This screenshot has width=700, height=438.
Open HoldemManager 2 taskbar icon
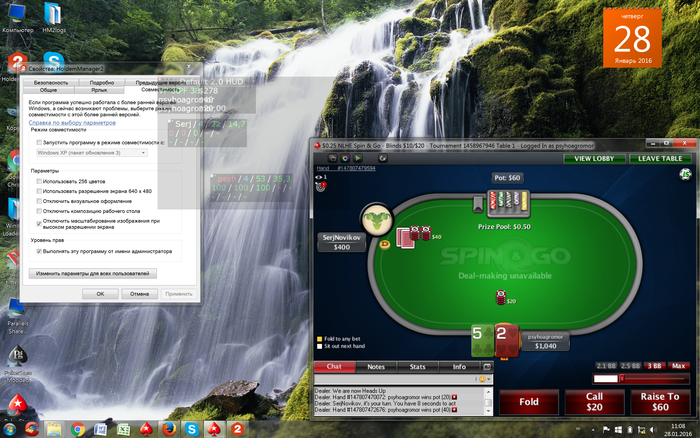(x=237, y=430)
